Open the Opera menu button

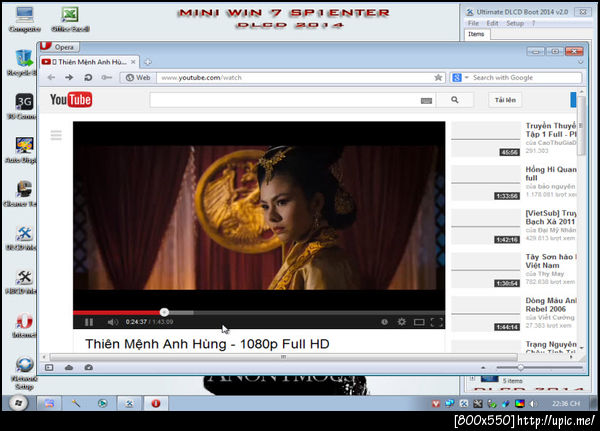pos(59,47)
